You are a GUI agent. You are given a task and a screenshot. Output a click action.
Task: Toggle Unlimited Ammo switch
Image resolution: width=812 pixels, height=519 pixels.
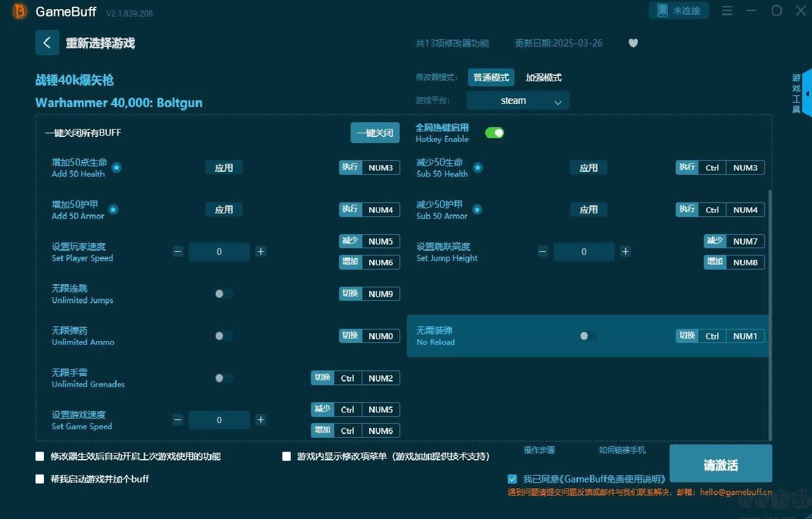224,336
